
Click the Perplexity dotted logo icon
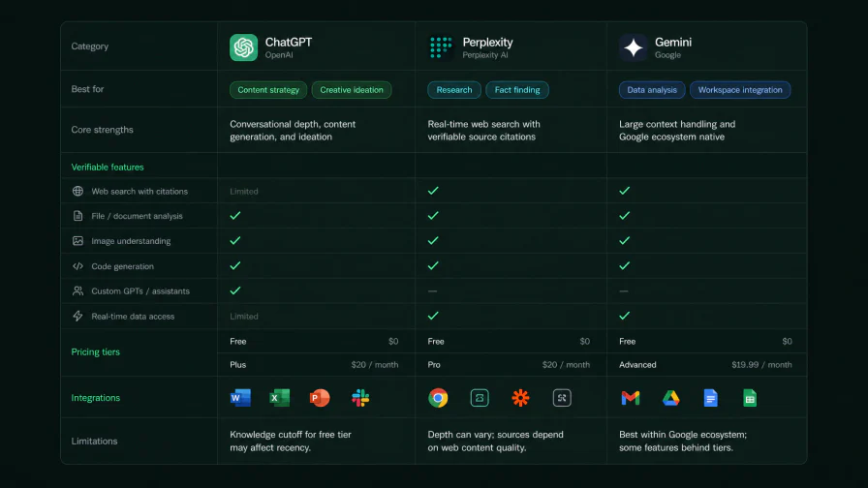441,47
